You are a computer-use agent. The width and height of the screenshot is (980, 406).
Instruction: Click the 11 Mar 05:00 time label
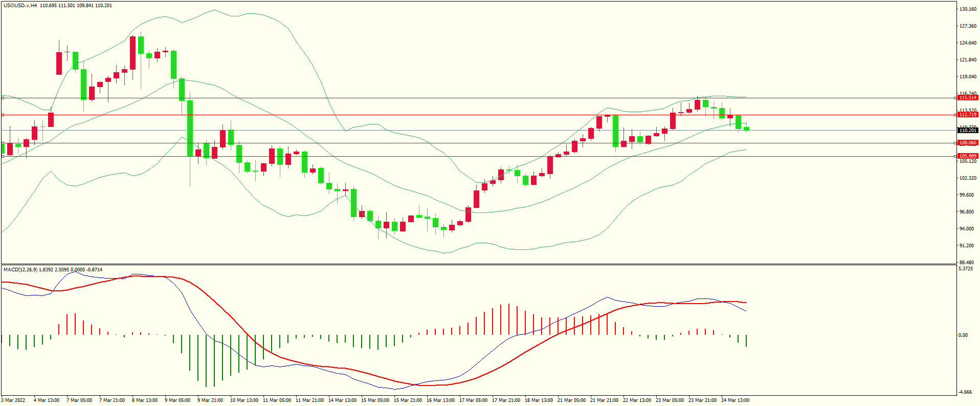[277, 400]
